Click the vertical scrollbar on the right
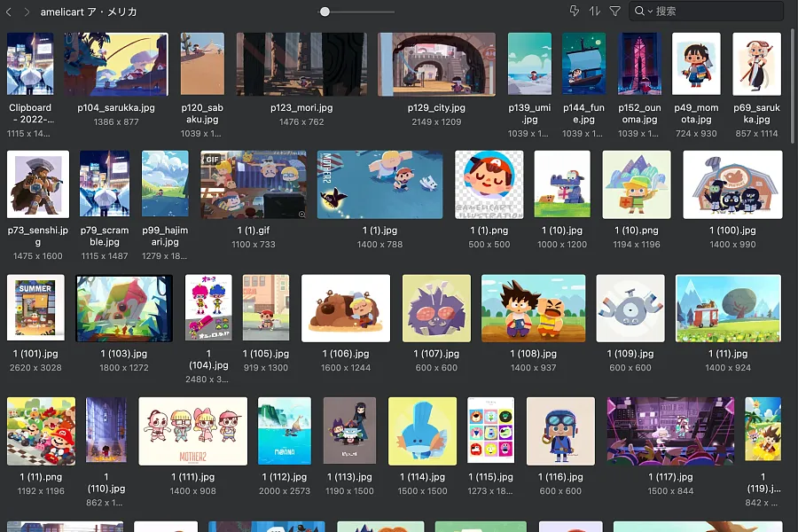 793,87
